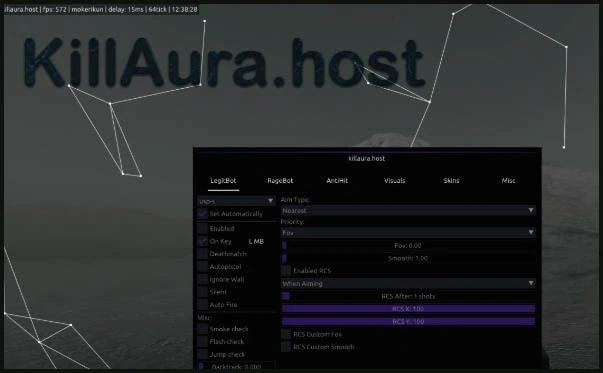Screen dimensions: 603x373
Task: Adjust the Fov 0.00 slider
Action: [x=408, y=245]
